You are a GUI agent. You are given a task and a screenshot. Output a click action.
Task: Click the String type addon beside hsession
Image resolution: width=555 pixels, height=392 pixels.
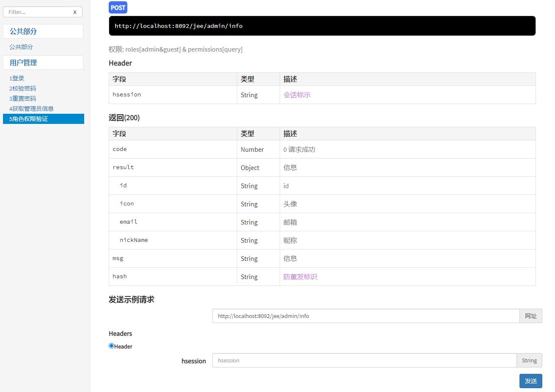tap(529, 360)
